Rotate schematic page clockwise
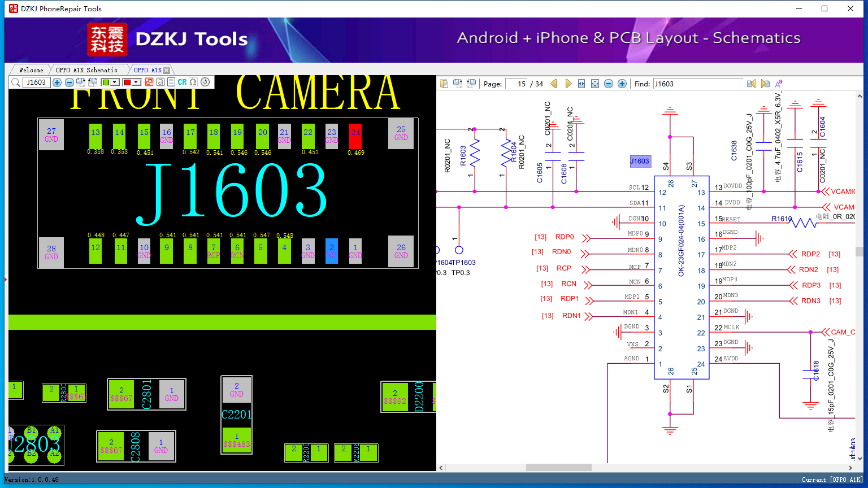The image size is (868, 488). pos(458,84)
